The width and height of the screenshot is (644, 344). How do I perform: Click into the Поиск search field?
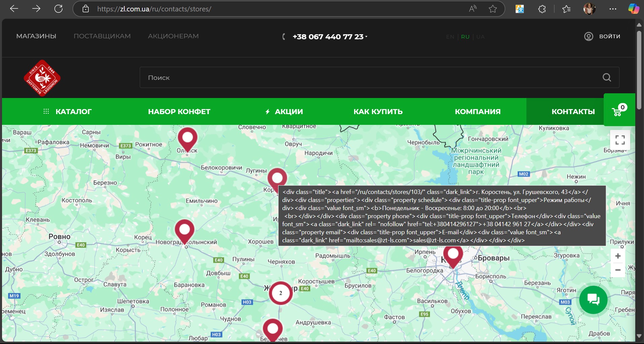click(370, 78)
